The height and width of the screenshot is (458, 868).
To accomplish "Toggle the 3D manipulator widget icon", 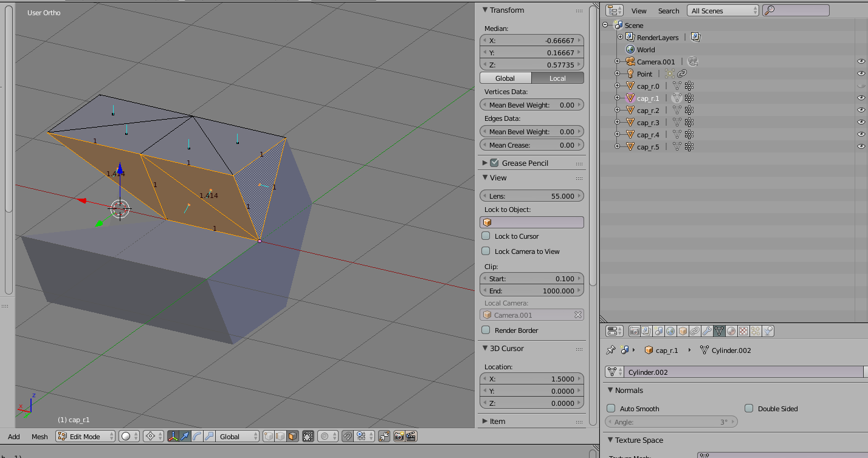I will click(x=173, y=436).
